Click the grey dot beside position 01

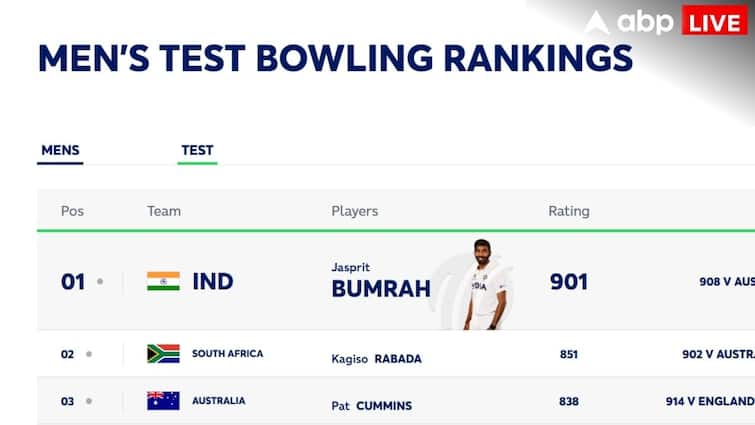[100, 282]
